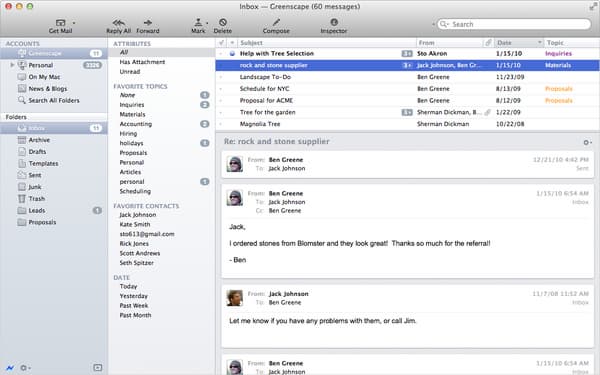Open the conversation gear menu in message pane
600x375 pixels.
pos(587,142)
